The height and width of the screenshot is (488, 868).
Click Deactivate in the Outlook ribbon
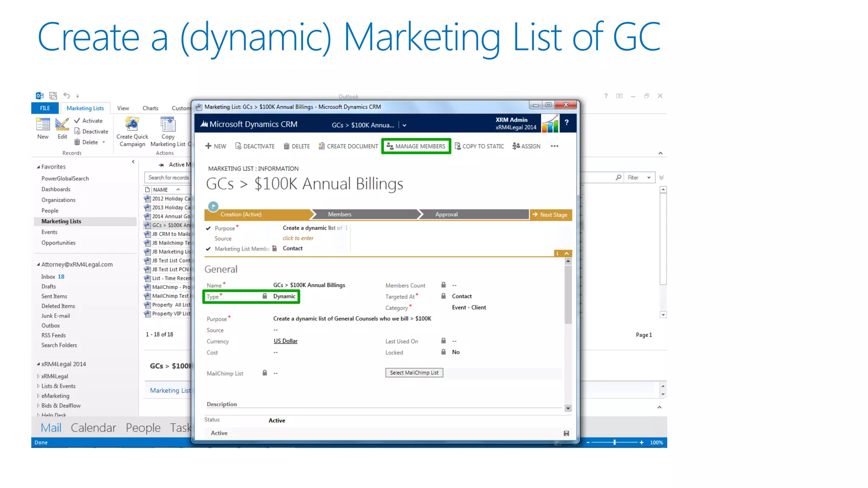click(x=91, y=131)
